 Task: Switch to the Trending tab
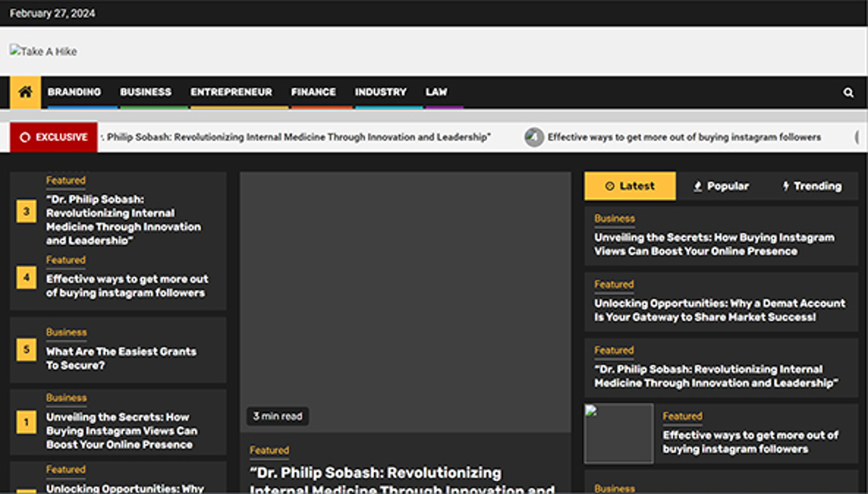pos(812,186)
